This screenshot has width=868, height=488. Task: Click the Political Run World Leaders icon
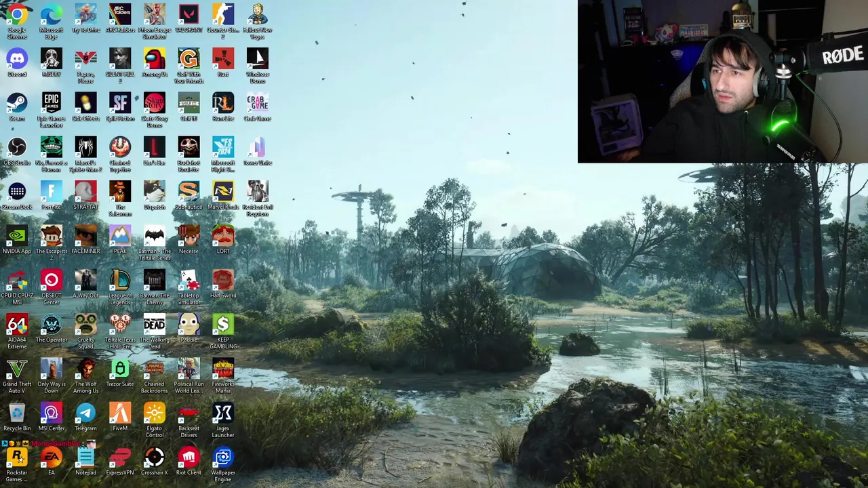pyautogui.click(x=189, y=369)
